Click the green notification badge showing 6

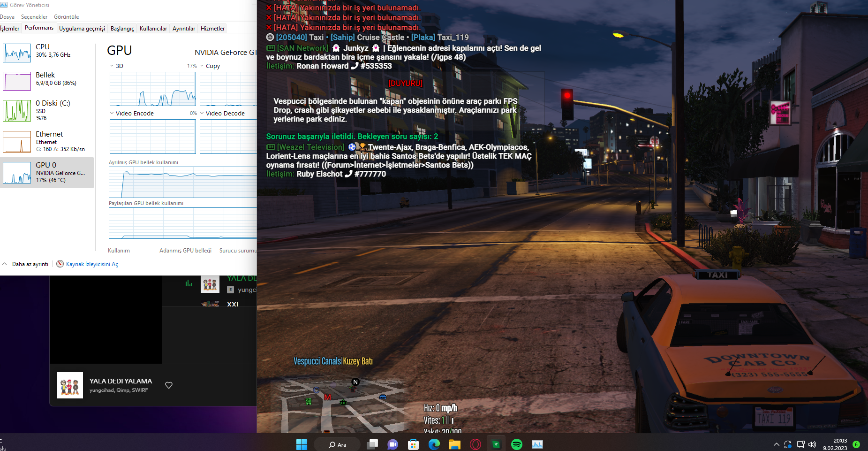(856, 444)
